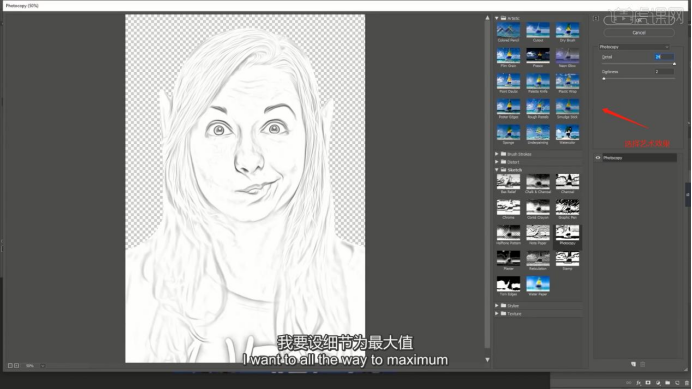Viewport: 692px width, 389px height.
Task: Expand the Brush Strokes filter folder
Action: (x=496, y=154)
